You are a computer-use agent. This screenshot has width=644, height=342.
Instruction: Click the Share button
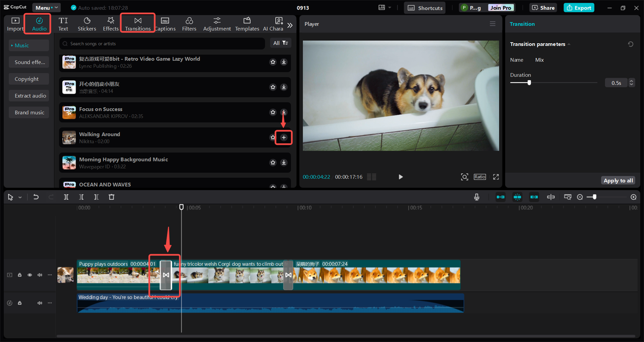click(543, 8)
